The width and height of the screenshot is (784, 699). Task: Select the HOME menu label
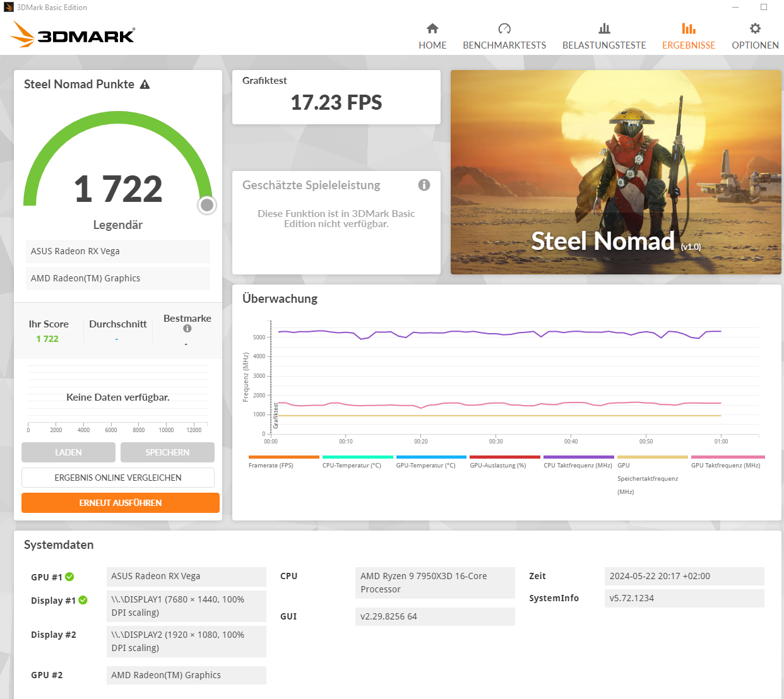point(432,45)
